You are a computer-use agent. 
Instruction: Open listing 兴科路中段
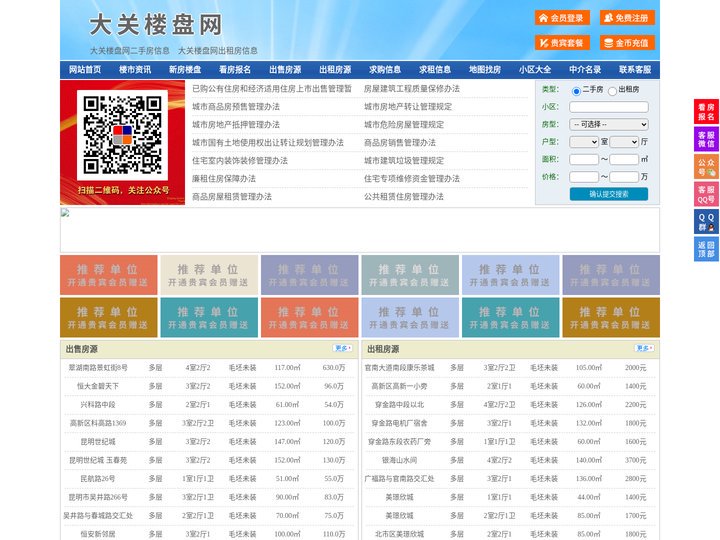[x=98, y=405]
